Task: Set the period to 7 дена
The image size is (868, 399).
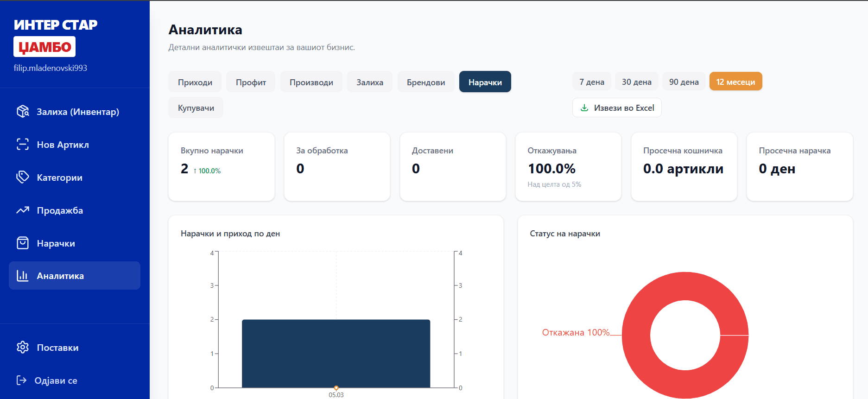Action: click(592, 82)
